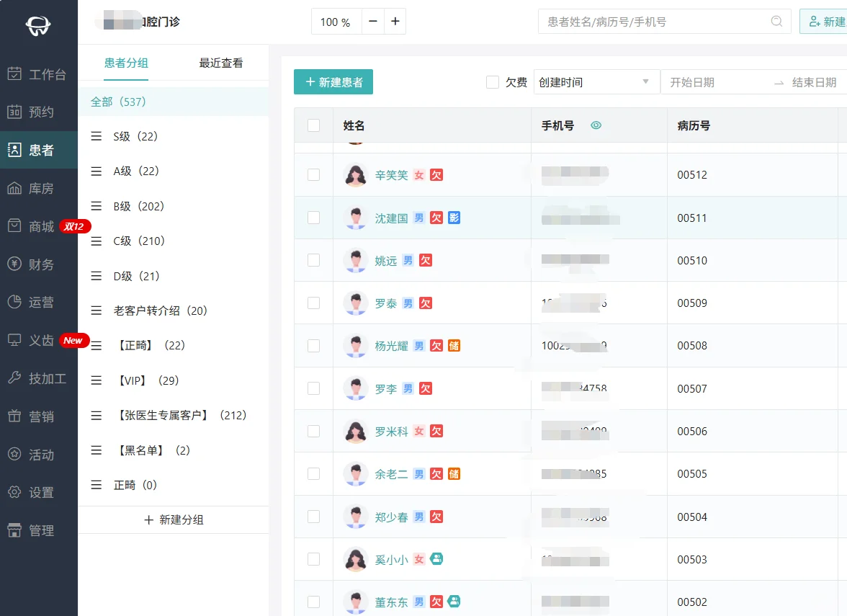Tick the select-all checkbox in table header
Viewport: 847px width, 616px height.
313,125
